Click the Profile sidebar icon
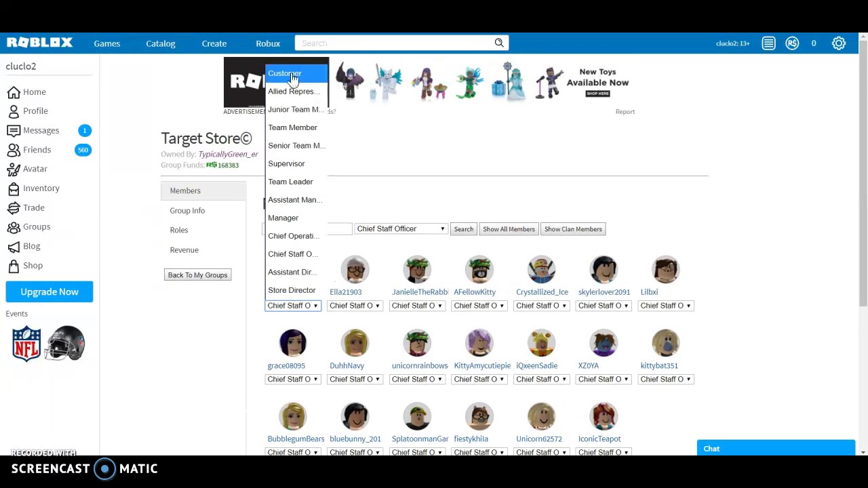The image size is (868, 488). click(x=14, y=111)
